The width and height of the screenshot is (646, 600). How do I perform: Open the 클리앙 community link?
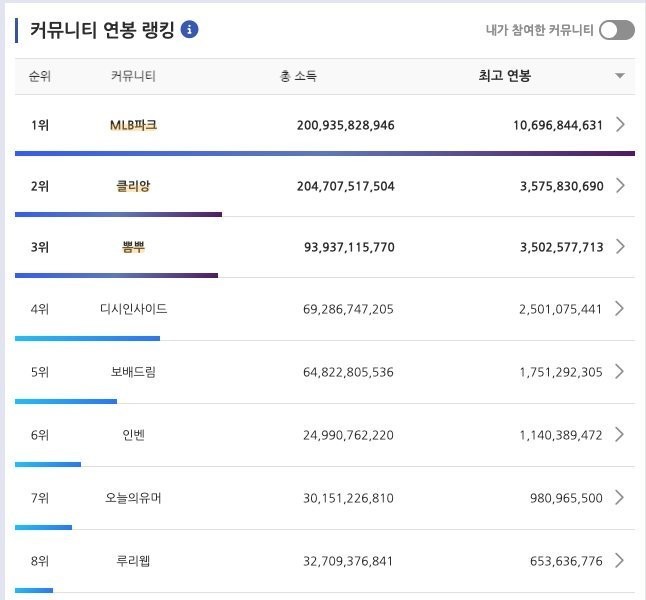point(133,186)
